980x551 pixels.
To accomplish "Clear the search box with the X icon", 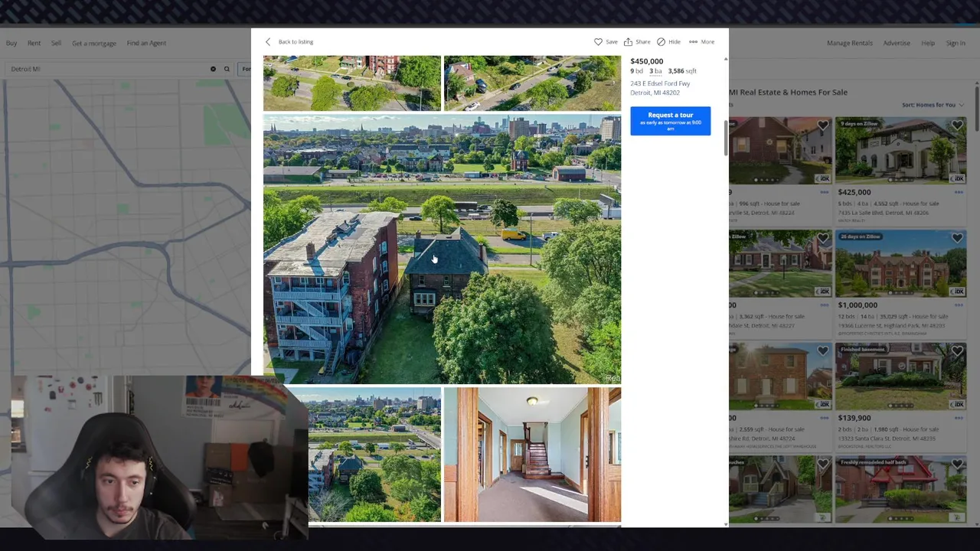I will pyautogui.click(x=213, y=69).
